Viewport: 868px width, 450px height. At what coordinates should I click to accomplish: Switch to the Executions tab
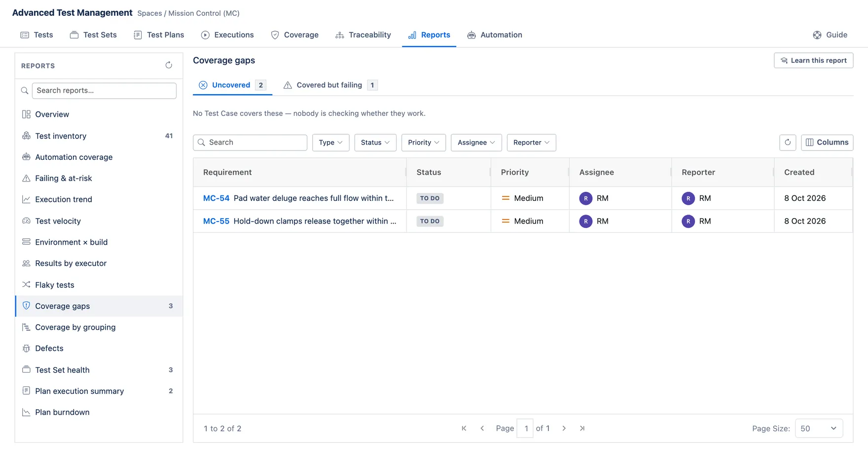[x=227, y=35]
